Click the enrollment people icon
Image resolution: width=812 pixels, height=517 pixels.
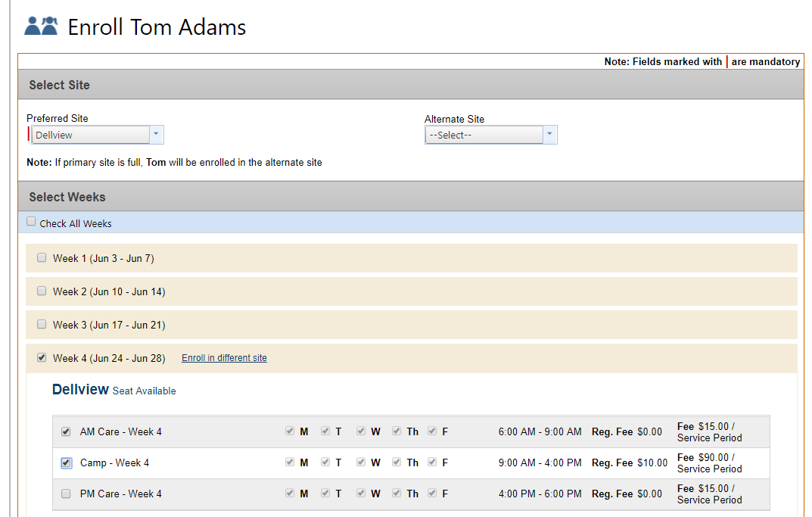click(x=41, y=26)
